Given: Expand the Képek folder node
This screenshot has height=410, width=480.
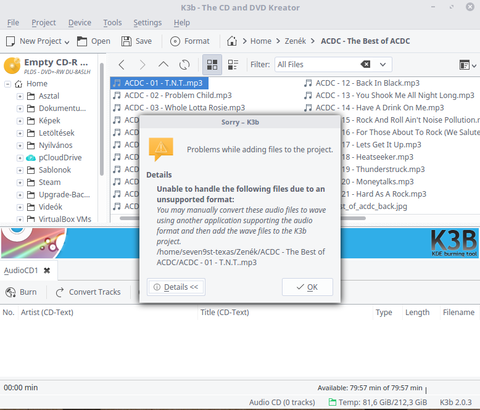Looking at the screenshot, I should [x=20, y=121].
